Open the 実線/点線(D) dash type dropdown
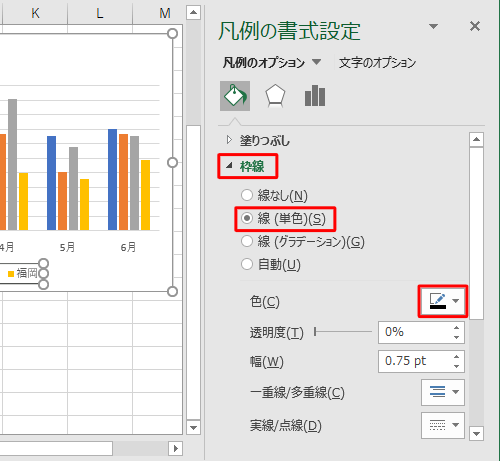 click(443, 425)
